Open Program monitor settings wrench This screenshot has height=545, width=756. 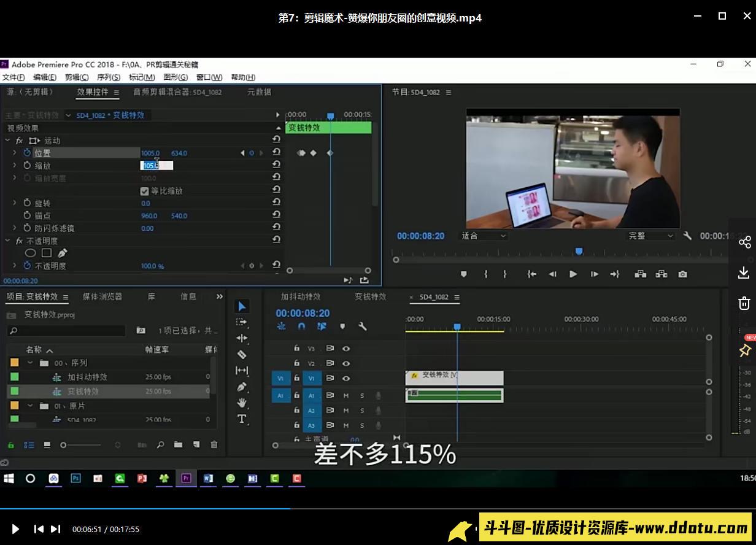687,236
